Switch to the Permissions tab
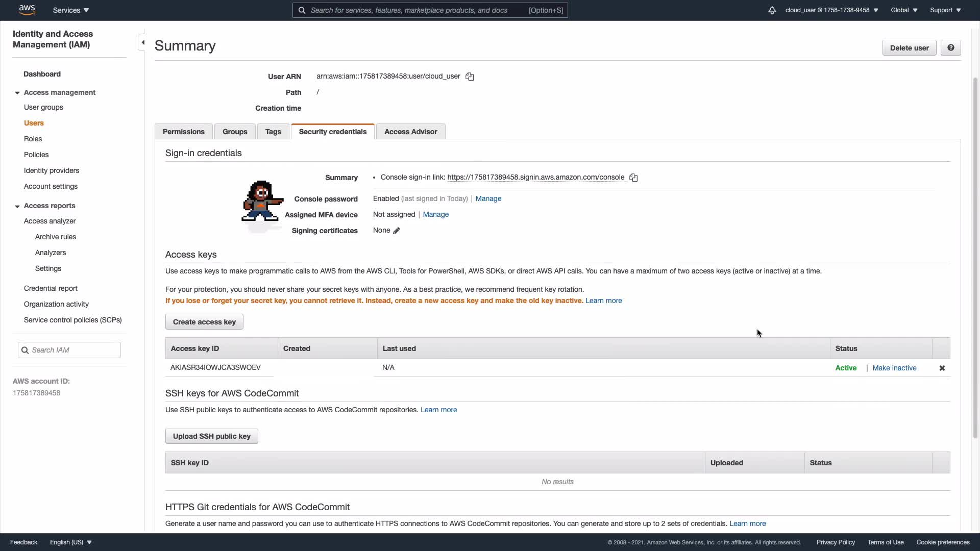 click(183, 132)
